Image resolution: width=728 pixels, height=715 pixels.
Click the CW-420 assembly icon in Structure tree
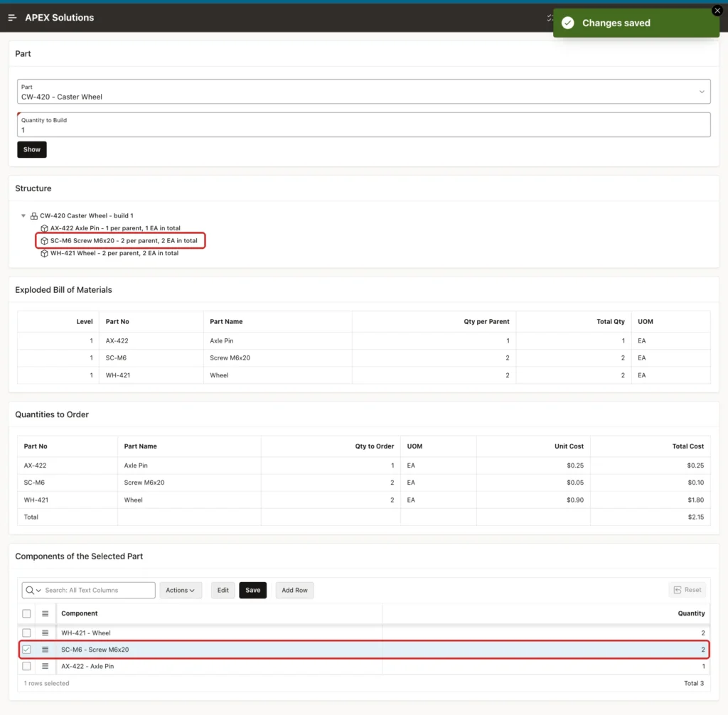[34, 216]
